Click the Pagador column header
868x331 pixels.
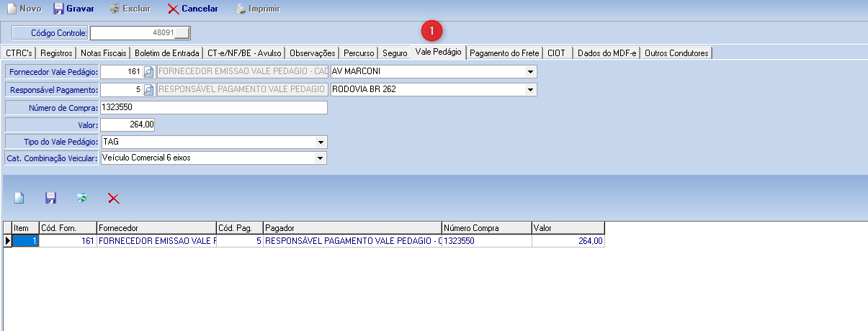[352, 228]
